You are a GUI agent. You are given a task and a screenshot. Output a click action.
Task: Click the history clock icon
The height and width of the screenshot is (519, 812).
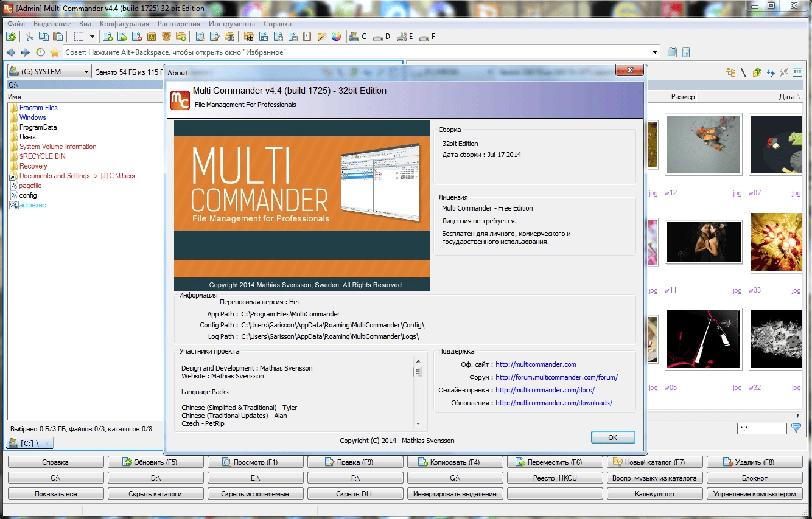pos(40,52)
